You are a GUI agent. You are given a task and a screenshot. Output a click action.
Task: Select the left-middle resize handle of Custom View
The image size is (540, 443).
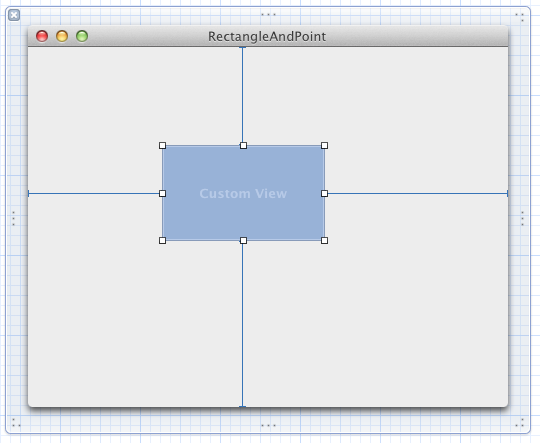click(163, 194)
